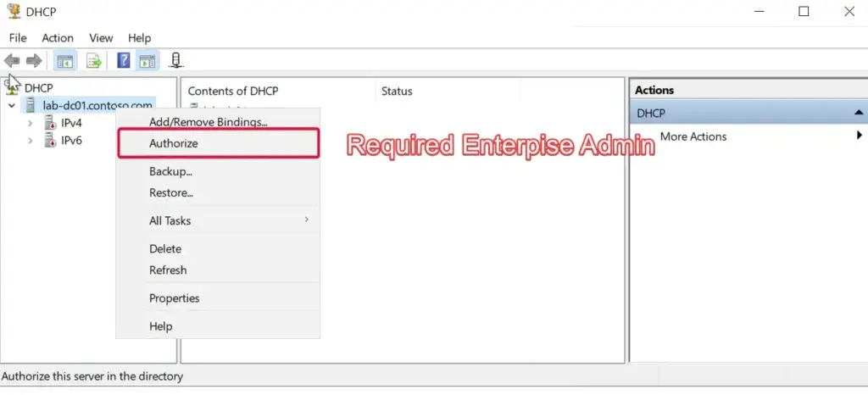Collapse the DHCP section in Actions pane
The height and width of the screenshot is (395, 868).
[x=858, y=113]
